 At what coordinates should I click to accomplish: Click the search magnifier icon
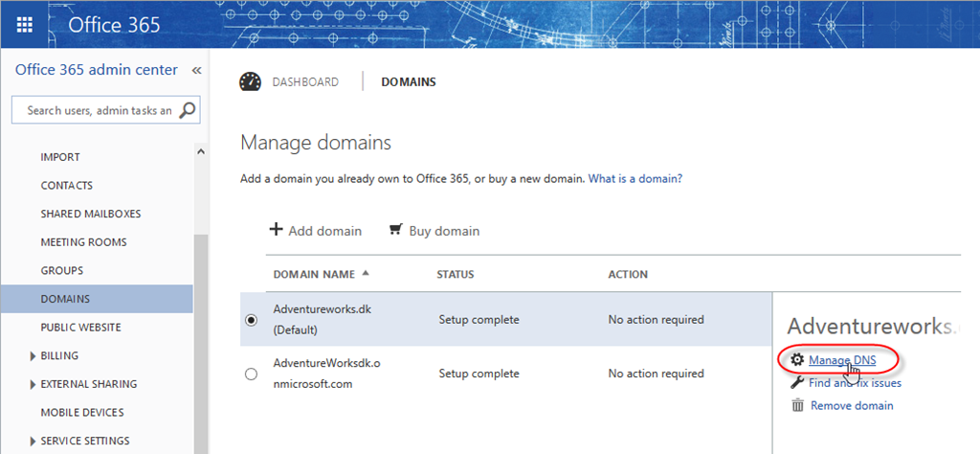tap(187, 111)
